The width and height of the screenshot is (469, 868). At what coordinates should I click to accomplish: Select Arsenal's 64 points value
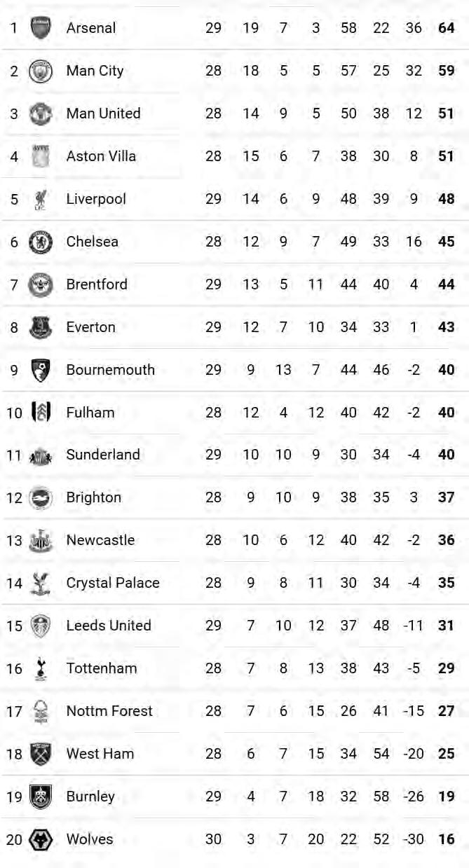coord(446,28)
